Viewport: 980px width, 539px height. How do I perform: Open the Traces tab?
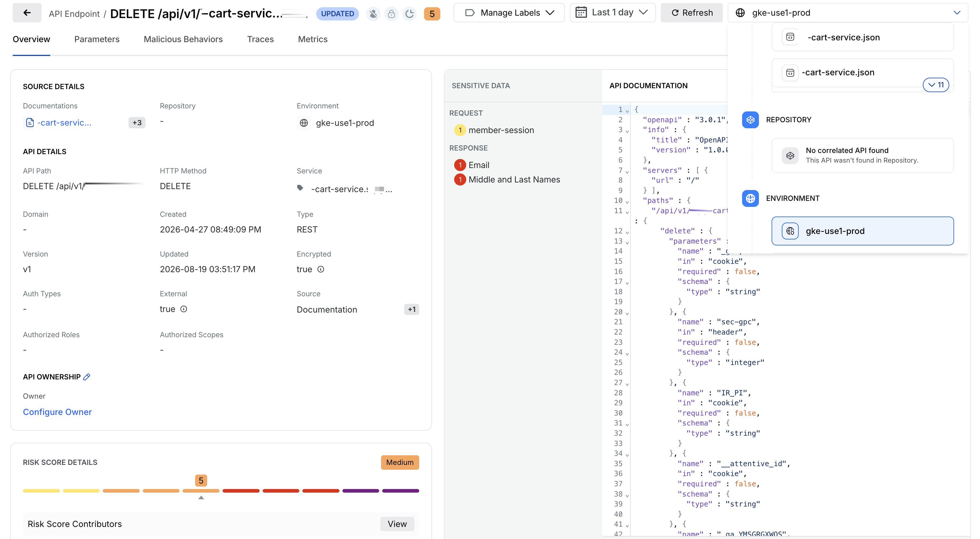(260, 39)
